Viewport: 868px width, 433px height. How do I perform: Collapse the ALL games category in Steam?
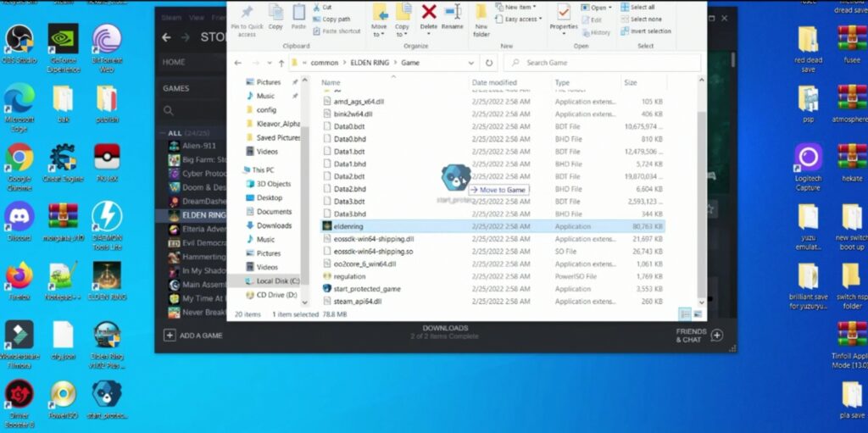[164, 133]
